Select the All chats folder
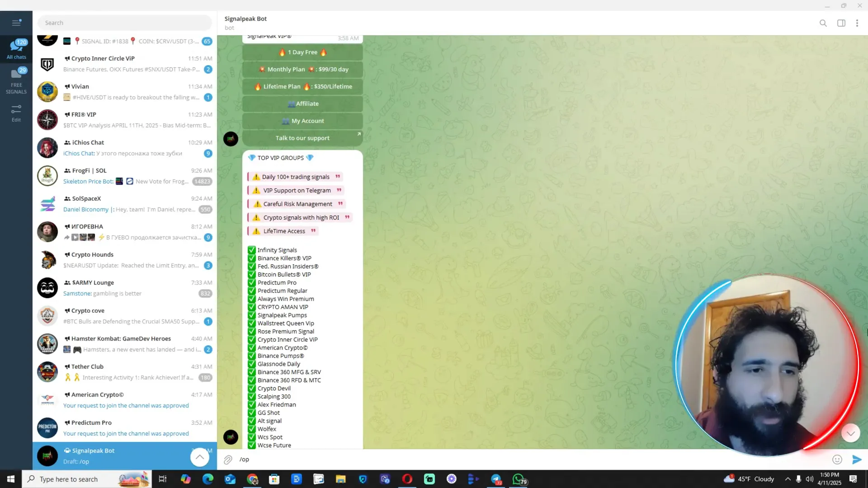The height and width of the screenshot is (488, 868). [x=16, y=49]
